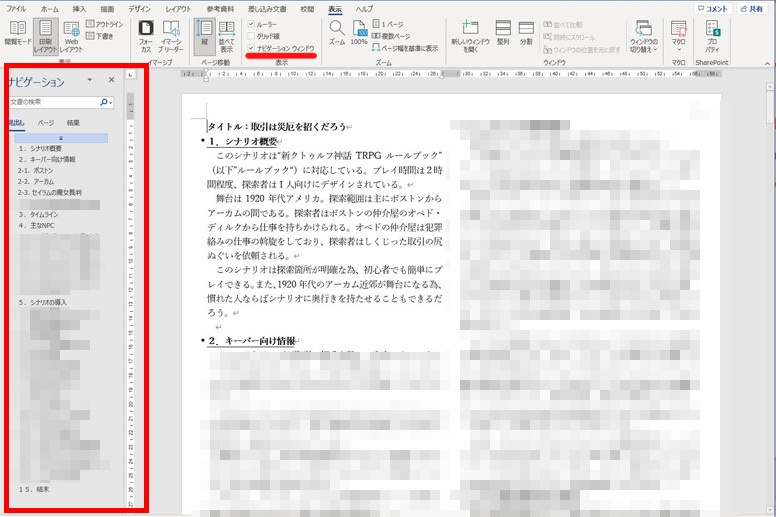Open the Home (ホーム) tab
776x517 pixels.
click(49, 9)
